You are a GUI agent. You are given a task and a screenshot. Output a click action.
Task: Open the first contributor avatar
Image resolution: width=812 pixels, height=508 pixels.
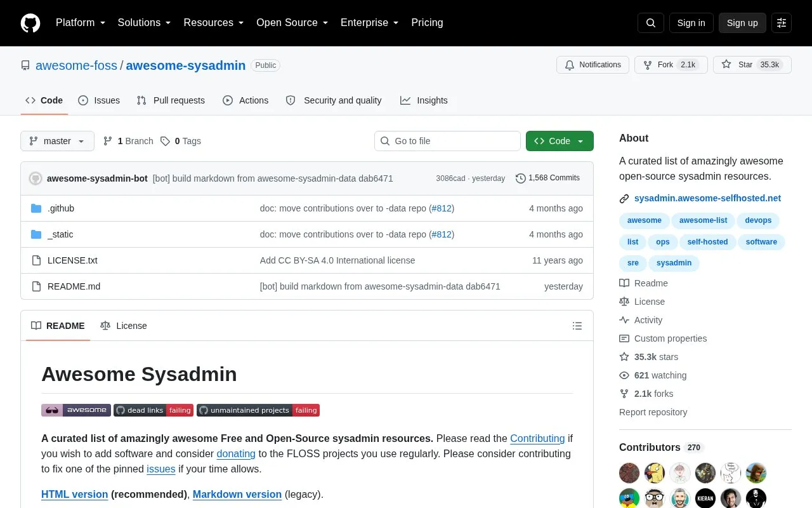629,473
